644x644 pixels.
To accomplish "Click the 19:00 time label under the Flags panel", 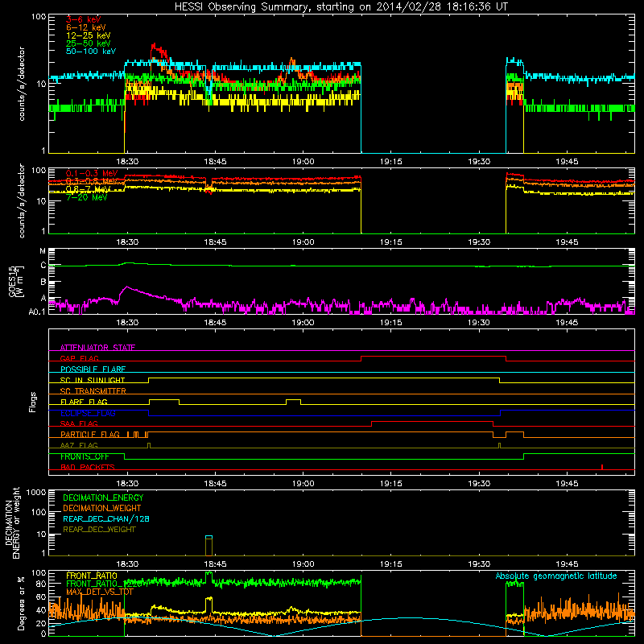I will 303,484.
